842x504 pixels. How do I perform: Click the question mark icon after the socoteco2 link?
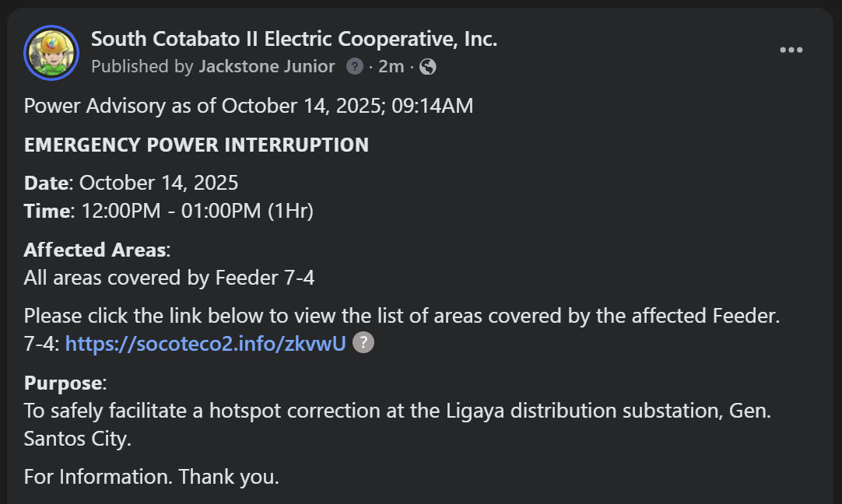pos(363,343)
